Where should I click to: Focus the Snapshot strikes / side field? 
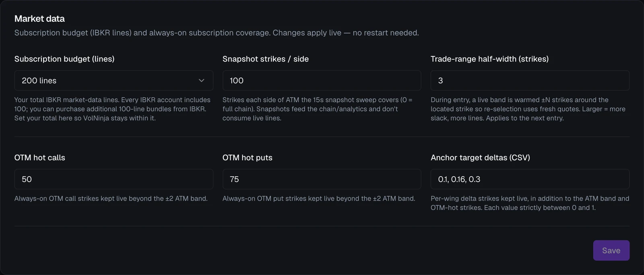pos(322,80)
